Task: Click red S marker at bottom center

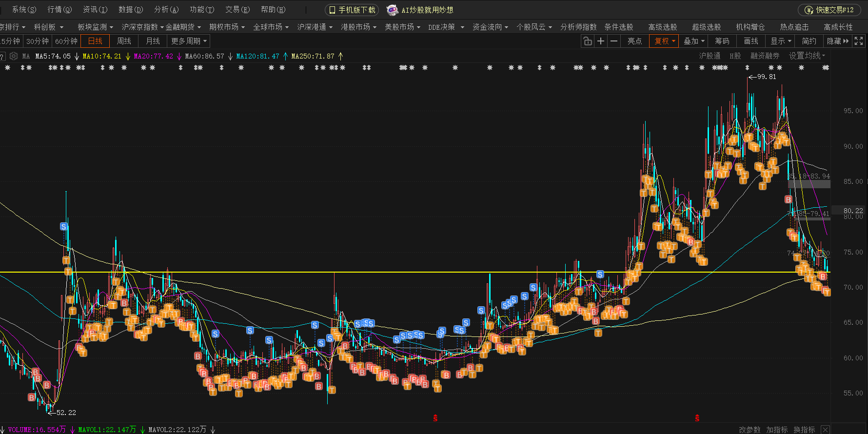Action: (x=435, y=418)
